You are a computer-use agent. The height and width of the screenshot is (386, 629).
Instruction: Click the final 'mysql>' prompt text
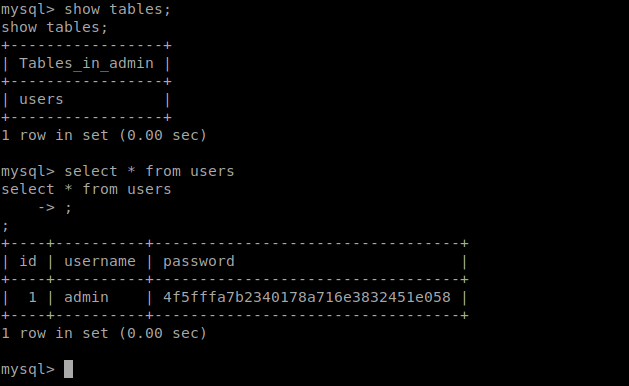(28, 369)
